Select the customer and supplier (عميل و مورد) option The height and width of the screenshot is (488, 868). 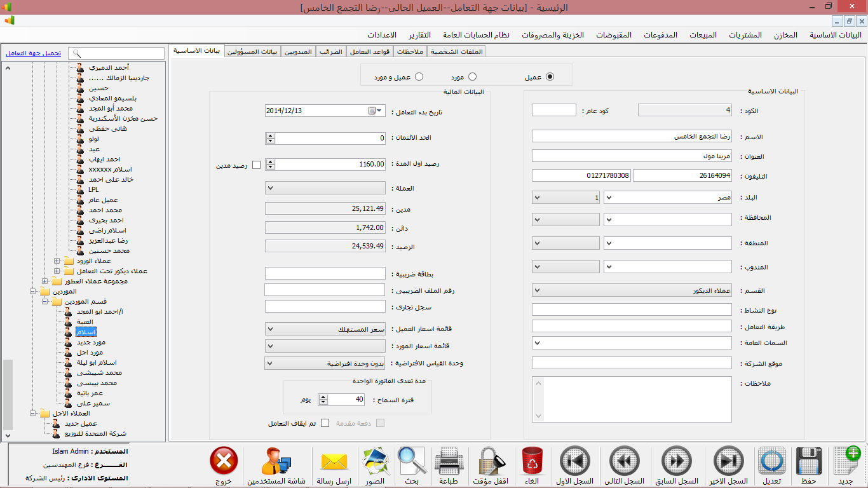click(419, 77)
